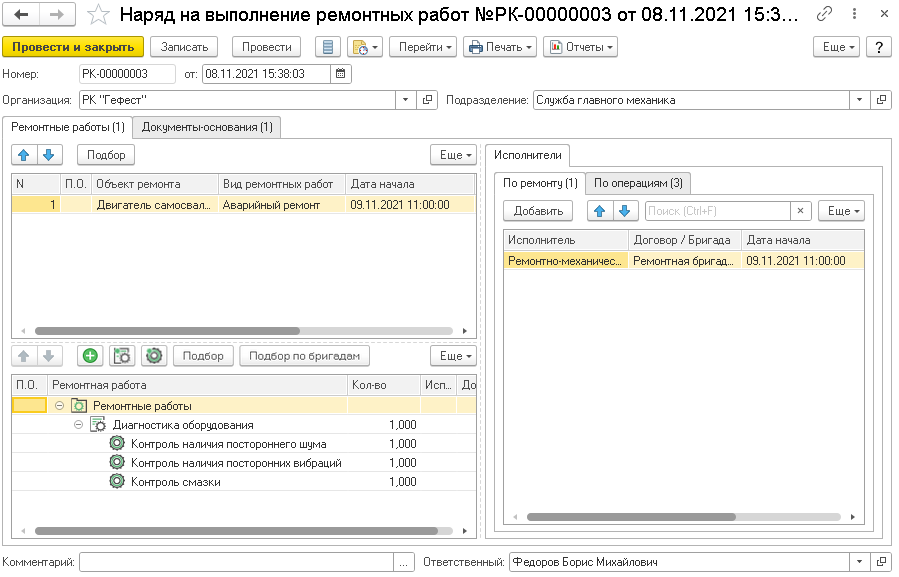Click the Записать button
899x577 pixels.
[184, 47]
